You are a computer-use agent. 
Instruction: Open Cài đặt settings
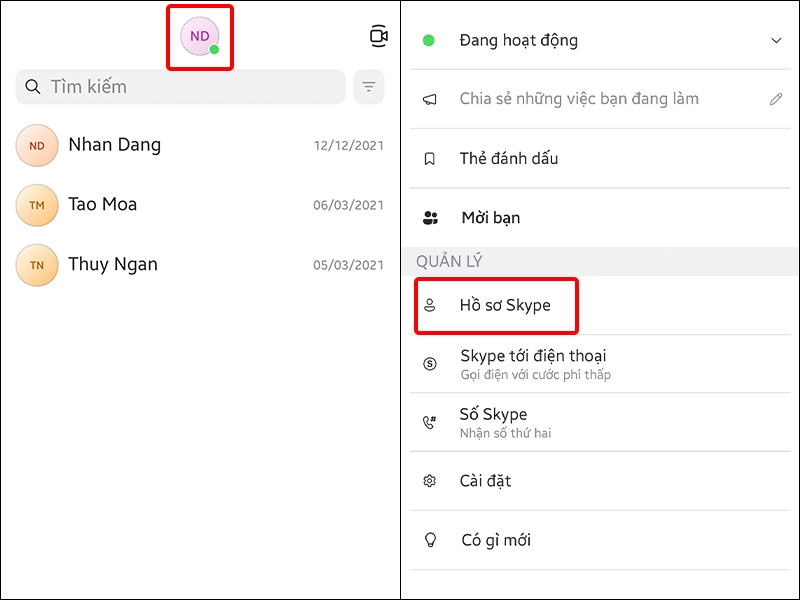click(601, 481)
